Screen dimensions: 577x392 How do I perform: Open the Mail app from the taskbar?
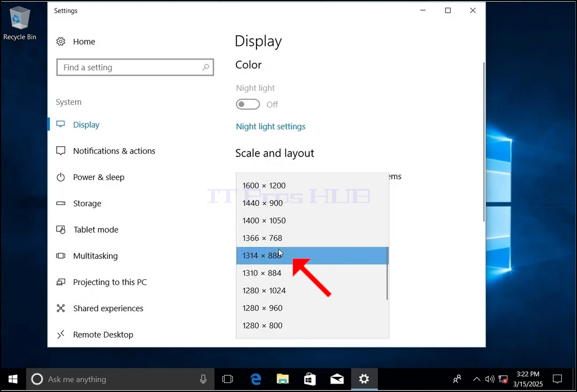(337, 379)
